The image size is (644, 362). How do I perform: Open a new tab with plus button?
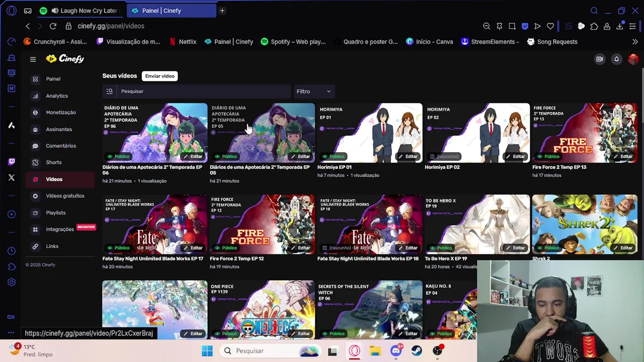pos(222,11)
